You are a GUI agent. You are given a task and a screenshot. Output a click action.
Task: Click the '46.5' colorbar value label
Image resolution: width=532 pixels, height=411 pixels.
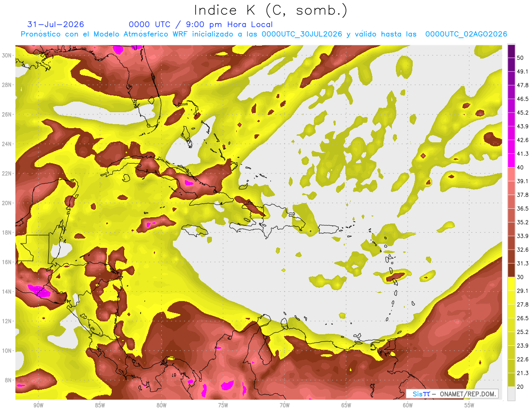[523, 99]
